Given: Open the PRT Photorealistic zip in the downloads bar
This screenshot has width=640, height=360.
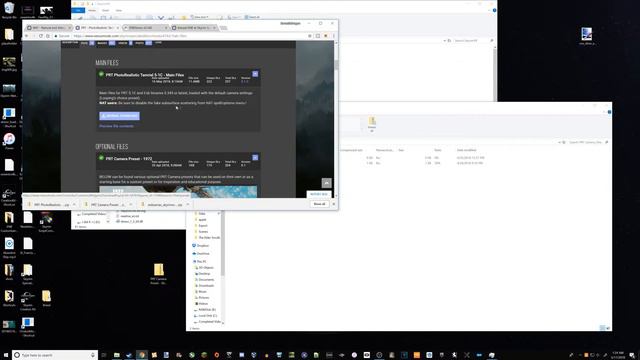Looking at the screenshot, I should pos(48,204).
